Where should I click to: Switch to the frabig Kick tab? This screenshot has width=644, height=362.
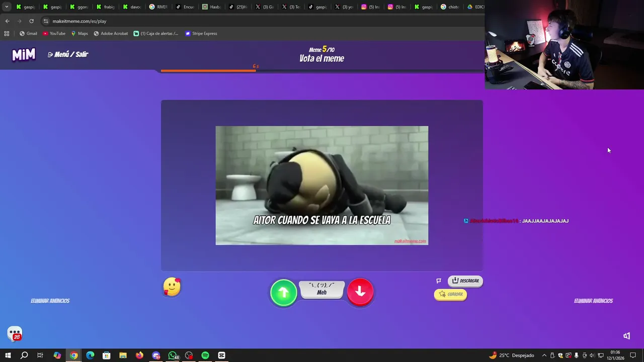106,7
